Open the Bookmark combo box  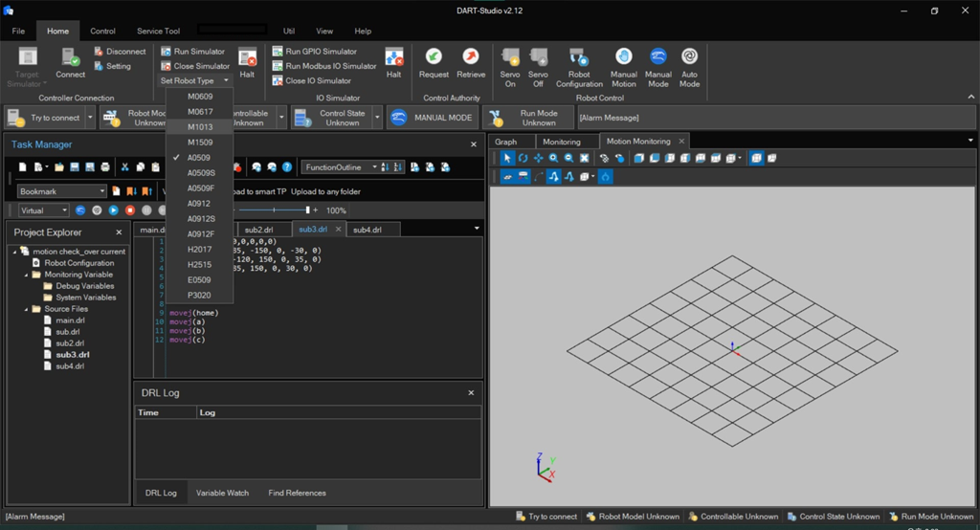pyautogui.click(x=62, y=191)
